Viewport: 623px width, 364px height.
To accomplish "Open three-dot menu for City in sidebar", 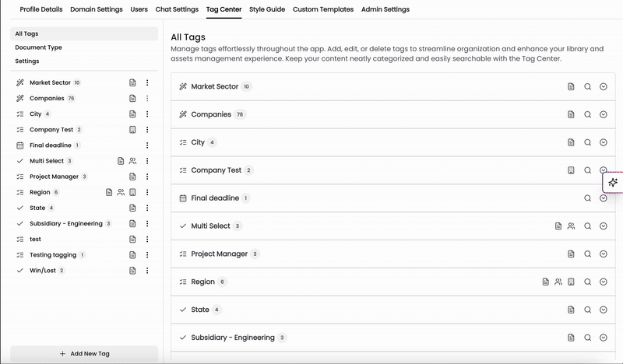I will 147,114.
